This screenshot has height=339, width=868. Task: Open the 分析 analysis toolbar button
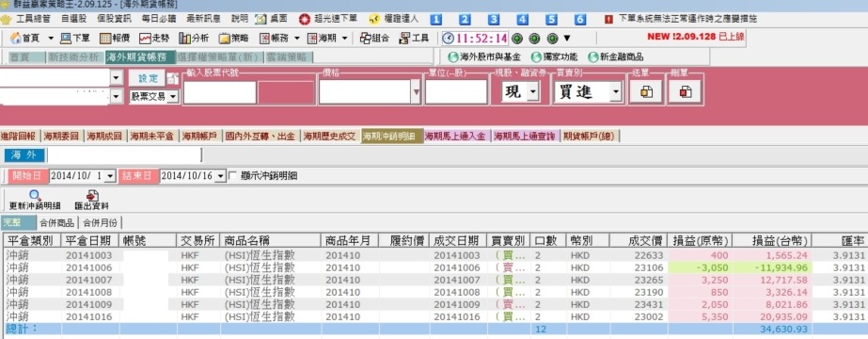(x=194, y=39)
